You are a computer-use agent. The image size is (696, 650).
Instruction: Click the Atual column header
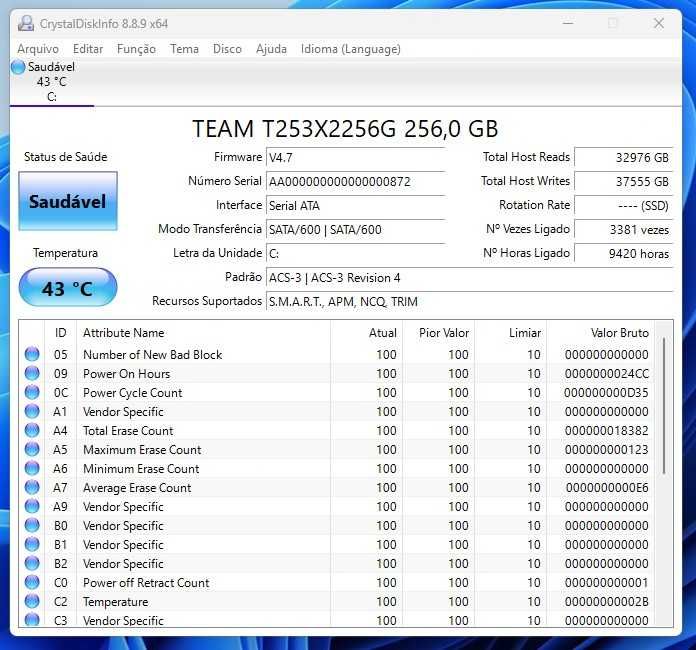pyautogui.click(x=366, y=333)
